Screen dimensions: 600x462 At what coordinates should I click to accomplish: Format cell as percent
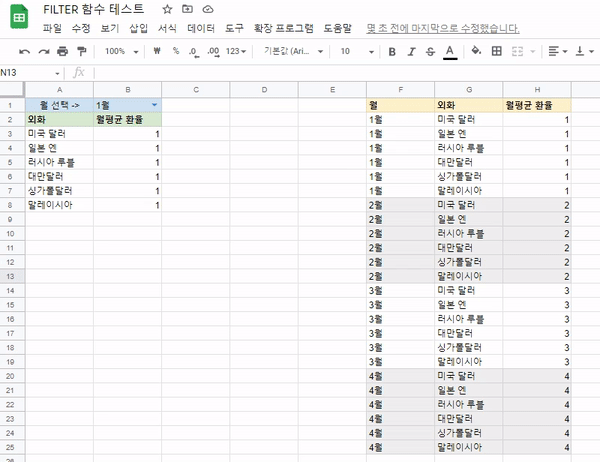click(x=176, y=51)
